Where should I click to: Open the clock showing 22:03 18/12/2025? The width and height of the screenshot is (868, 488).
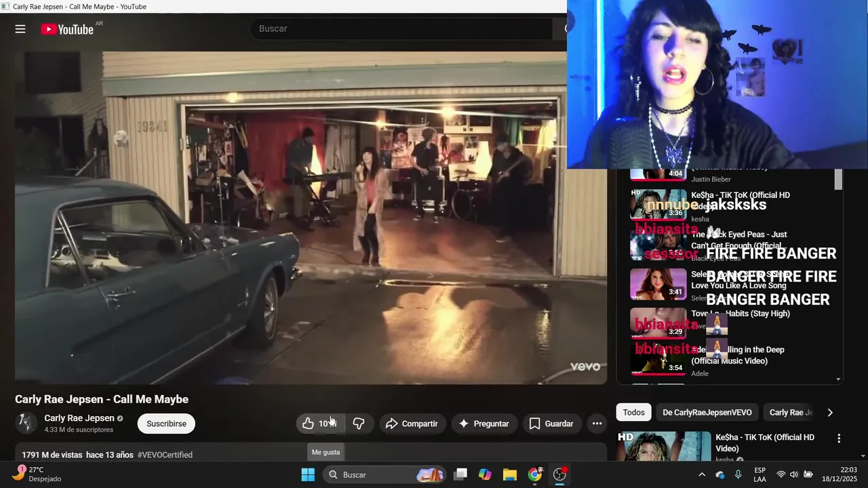(840, 474)
